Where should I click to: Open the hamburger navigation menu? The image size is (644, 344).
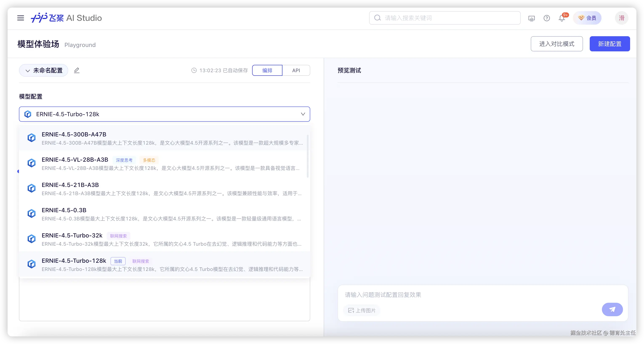[20, 18]
